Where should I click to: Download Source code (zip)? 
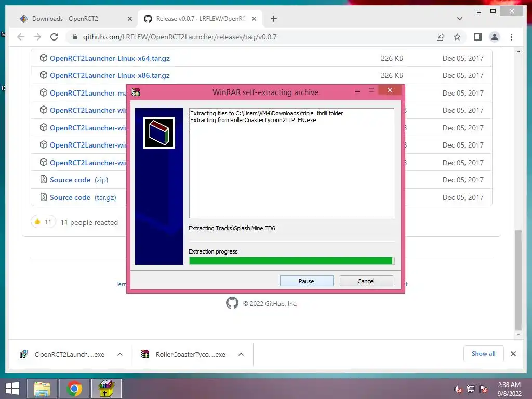(x=79, y=180)
